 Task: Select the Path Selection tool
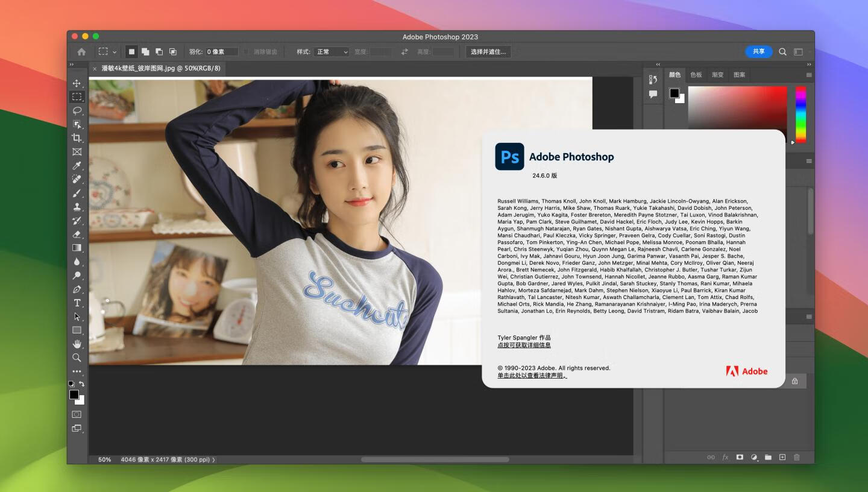pos(77,317)
